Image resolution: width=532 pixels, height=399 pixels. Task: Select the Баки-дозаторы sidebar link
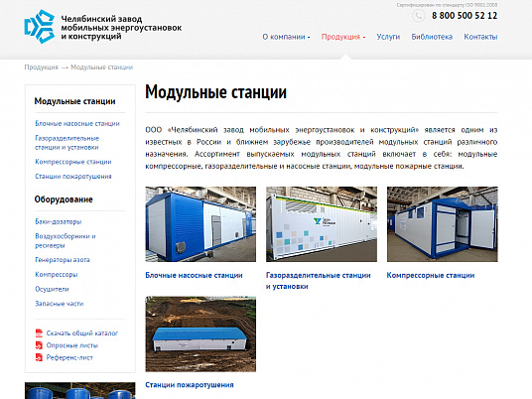pos(59,221)
